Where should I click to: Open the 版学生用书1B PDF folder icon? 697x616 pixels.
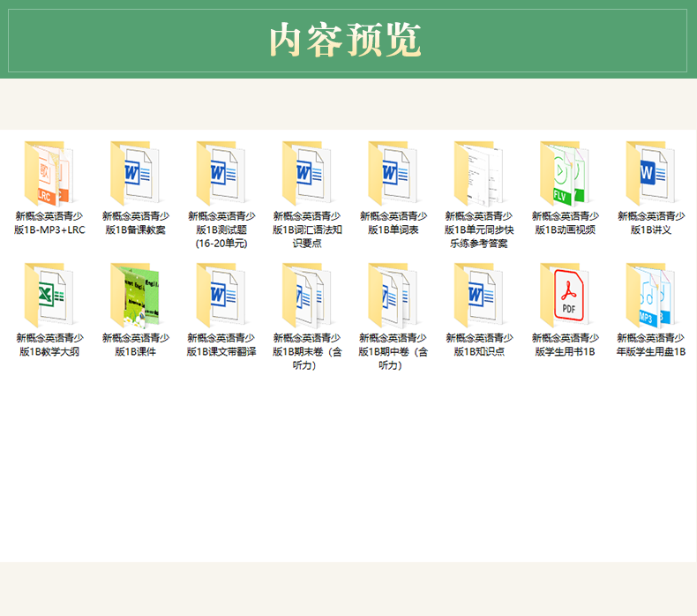[x=565, y=296]
